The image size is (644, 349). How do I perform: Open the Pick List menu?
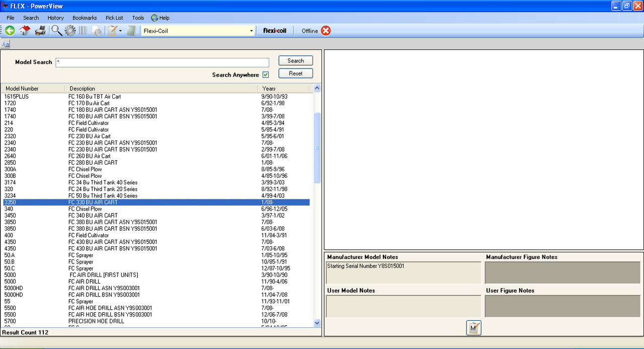[114, 18]
